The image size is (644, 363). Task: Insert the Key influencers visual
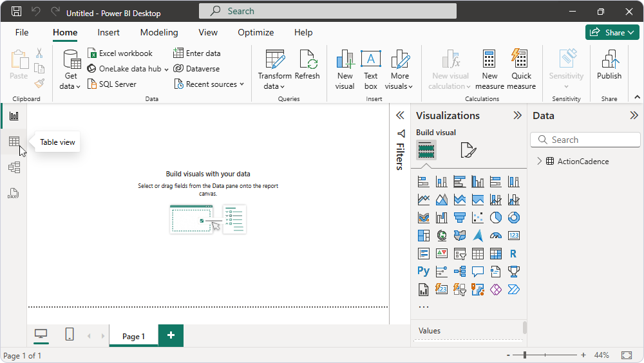[442, 272]
